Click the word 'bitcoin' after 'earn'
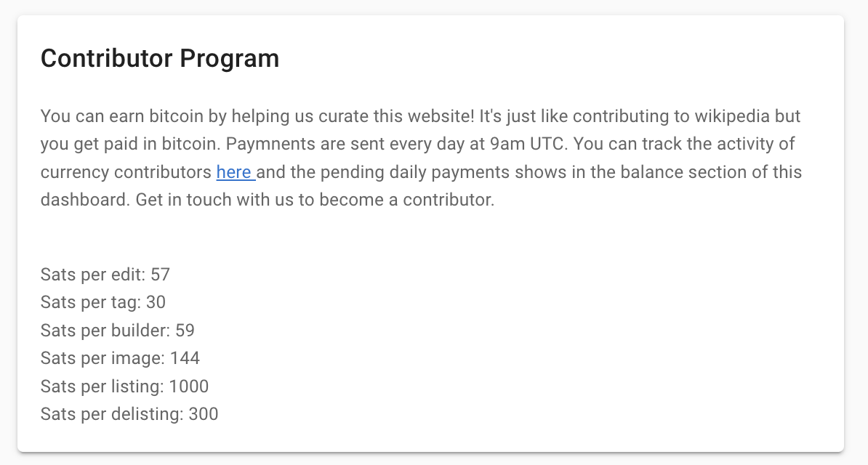Image resolution: width=868 pixels, height=465 pixels. pyautogui.click(x=176, y=116)
